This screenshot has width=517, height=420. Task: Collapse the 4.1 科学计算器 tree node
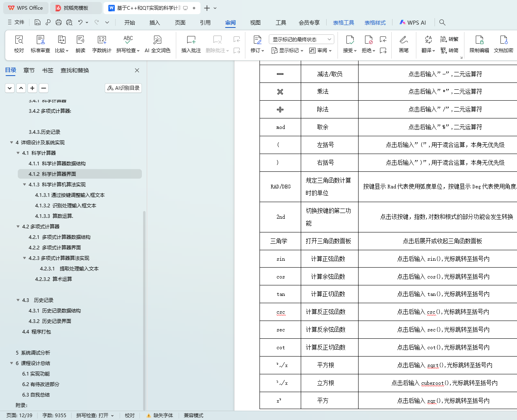[x=18, y=153]
